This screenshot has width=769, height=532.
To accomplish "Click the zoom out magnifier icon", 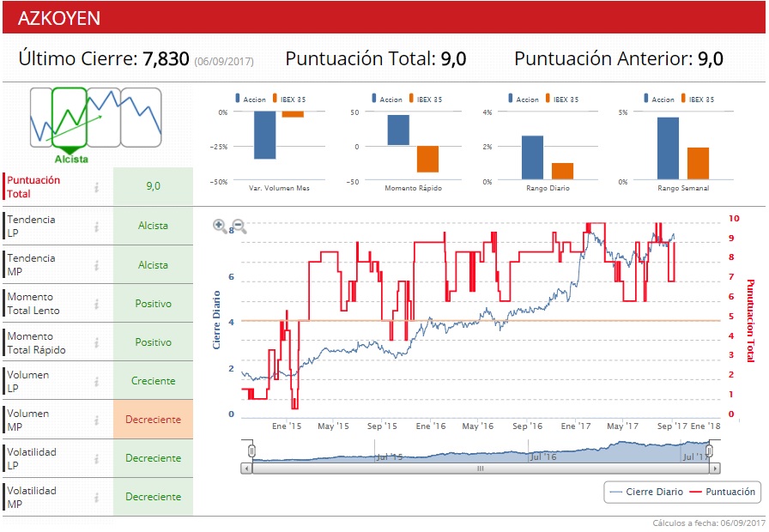I will 239,226.
